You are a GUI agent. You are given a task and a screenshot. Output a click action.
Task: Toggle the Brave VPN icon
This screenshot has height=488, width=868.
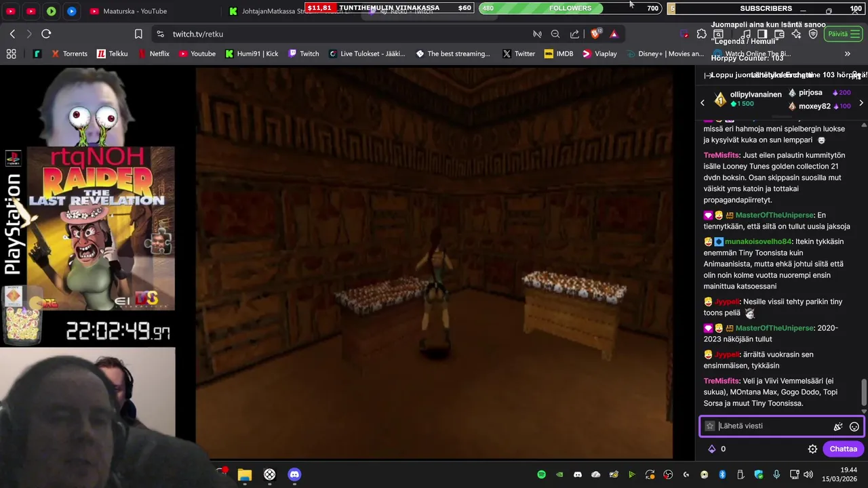tap(813, 34)
